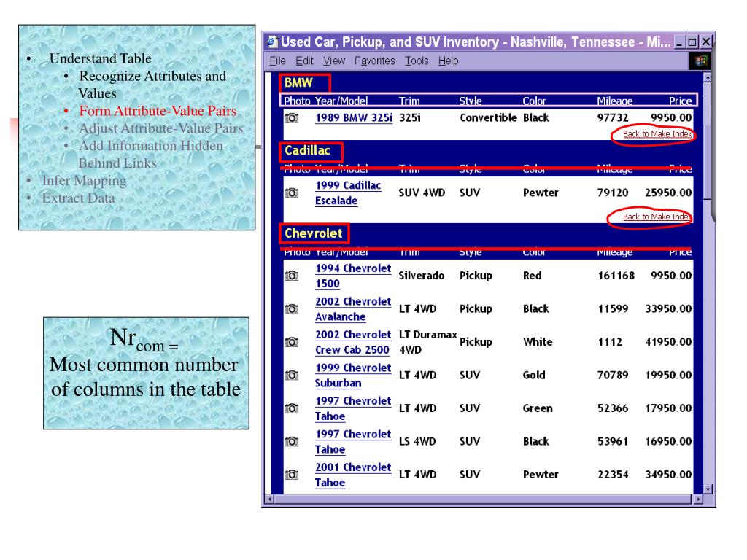Click the vertical scrollbar down arrow

(x=707, y=489)
